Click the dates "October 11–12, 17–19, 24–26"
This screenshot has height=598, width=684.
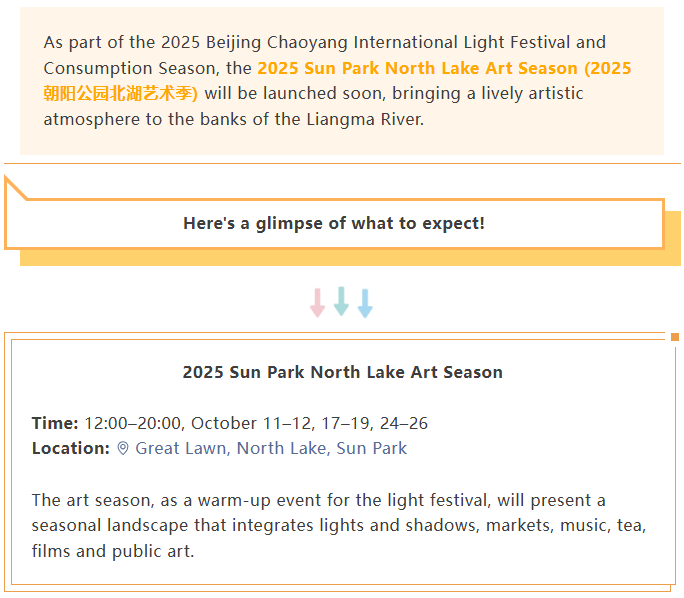310,423
